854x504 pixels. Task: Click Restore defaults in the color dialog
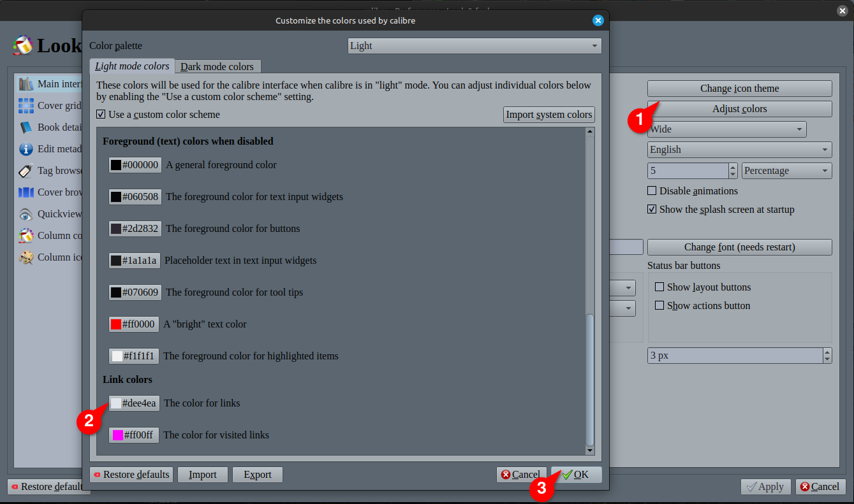coord(131,475)
